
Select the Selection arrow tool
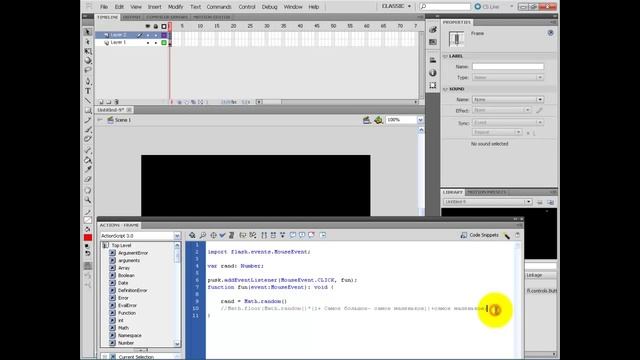(x=88, y=32)
